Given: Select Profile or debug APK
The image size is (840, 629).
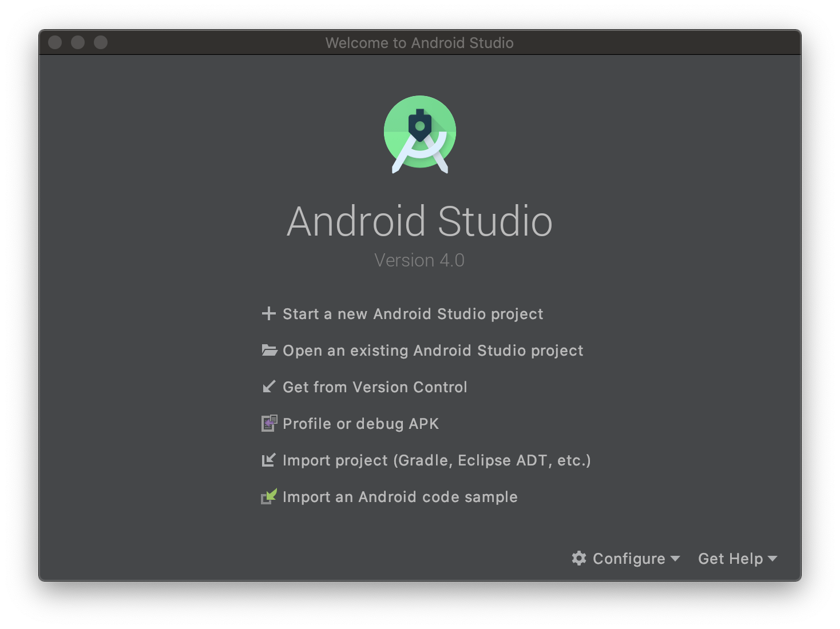Looking at the screenshot, I should click(x=360, y=424).
